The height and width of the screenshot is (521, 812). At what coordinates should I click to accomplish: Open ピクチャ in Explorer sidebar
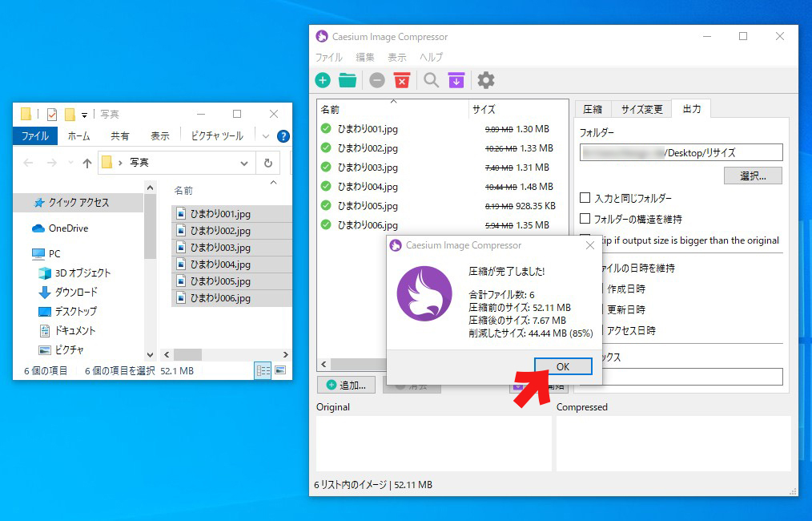coord(61,350)
